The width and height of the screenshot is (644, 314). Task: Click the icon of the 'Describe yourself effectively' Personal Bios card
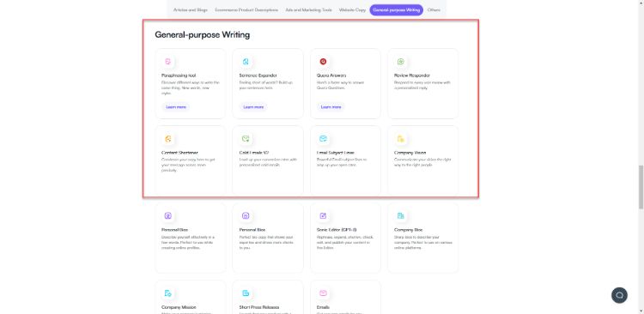(x=167, y=215)
